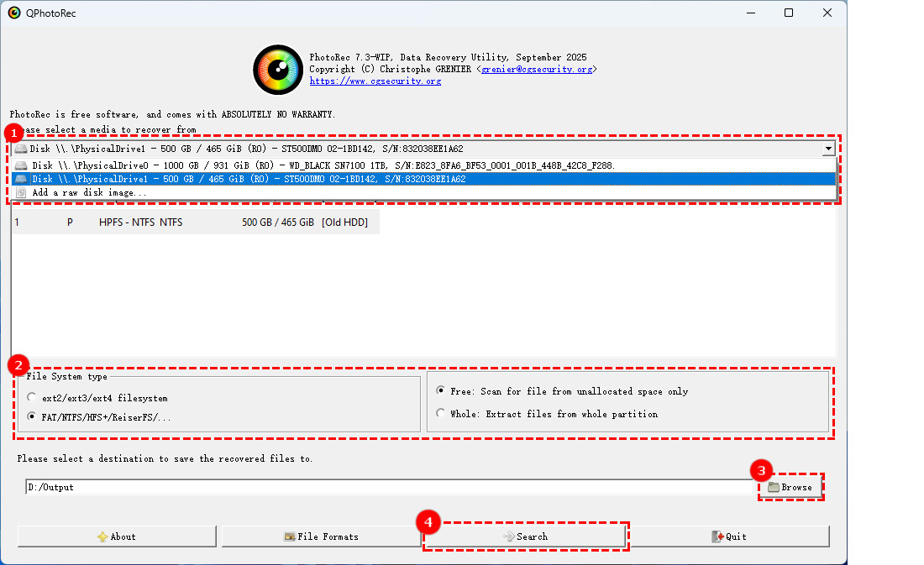Viewport: 924px width, 565px height.
Task: Select FAT/NTFS/HFS+/ReiserFS radio button
Action: click(32, 416)
